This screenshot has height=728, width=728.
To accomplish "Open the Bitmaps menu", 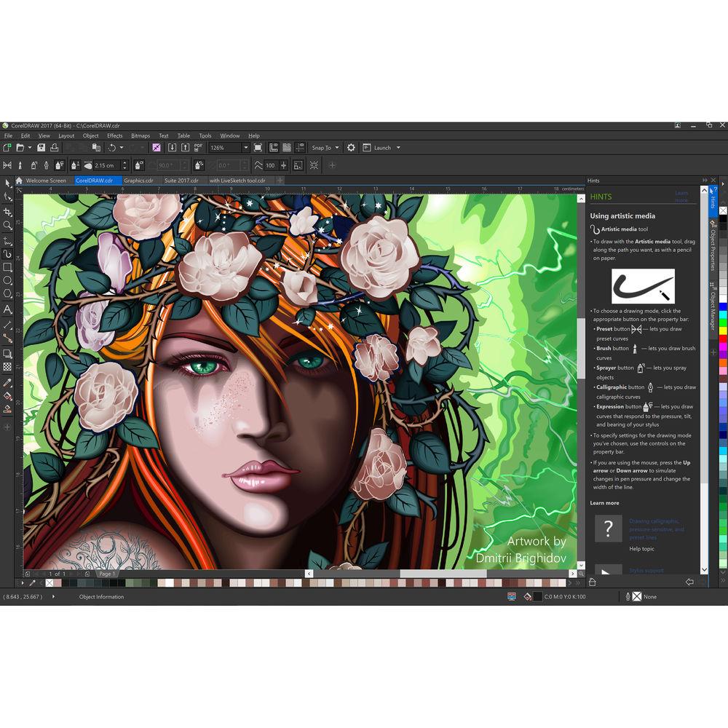I will click(141, 135).
